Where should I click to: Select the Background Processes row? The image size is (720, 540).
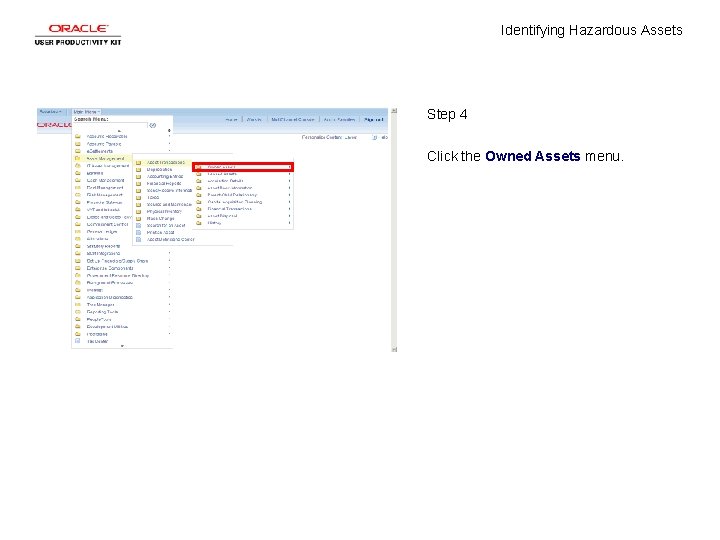[122, 283]
